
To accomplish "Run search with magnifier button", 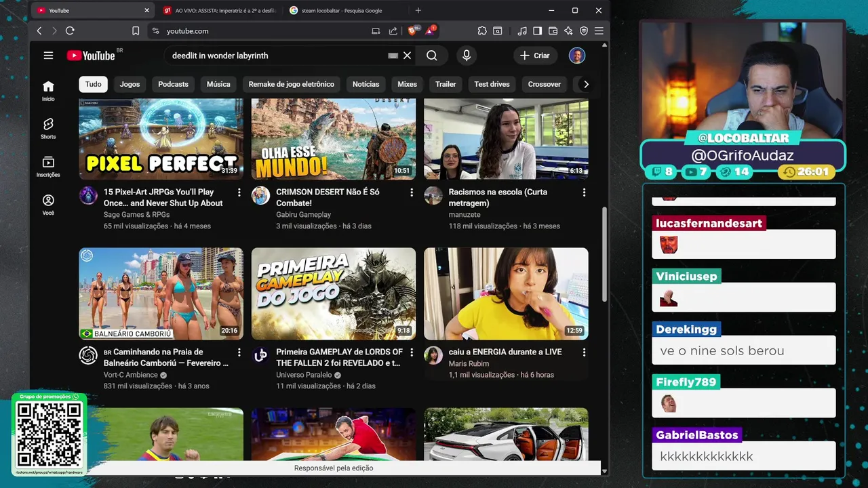I will click(432, 56).
